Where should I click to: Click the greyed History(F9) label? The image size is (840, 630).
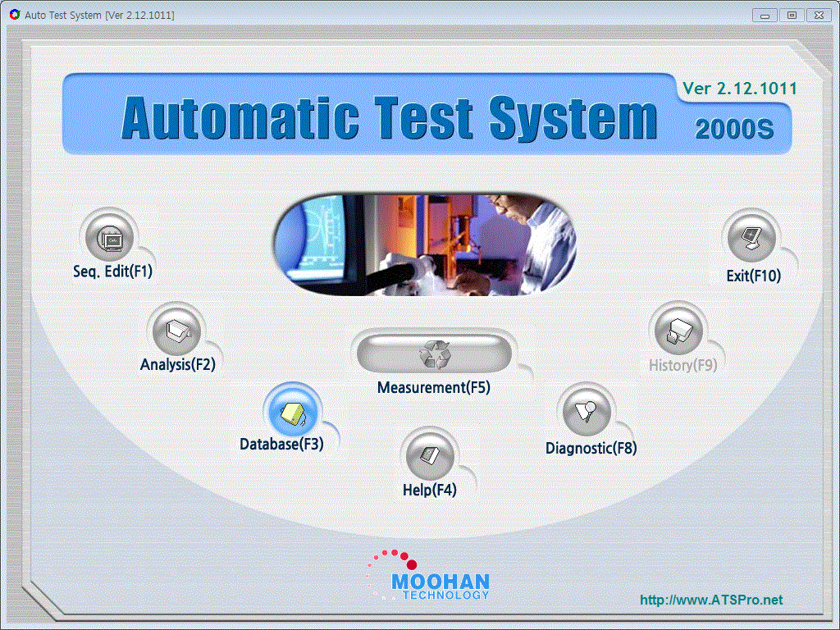point(683,365)
